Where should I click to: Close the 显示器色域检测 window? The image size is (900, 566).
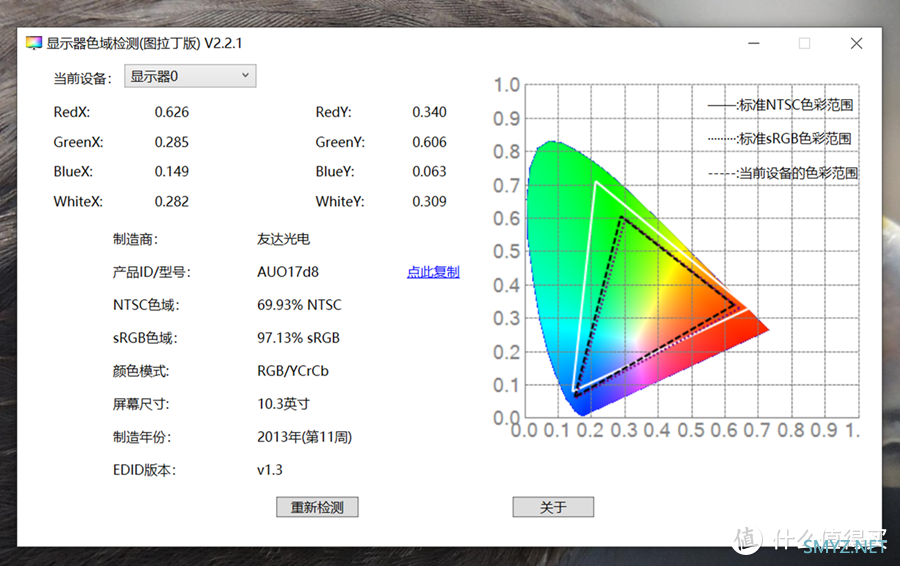pyautogui.click(x=856, y=43)
